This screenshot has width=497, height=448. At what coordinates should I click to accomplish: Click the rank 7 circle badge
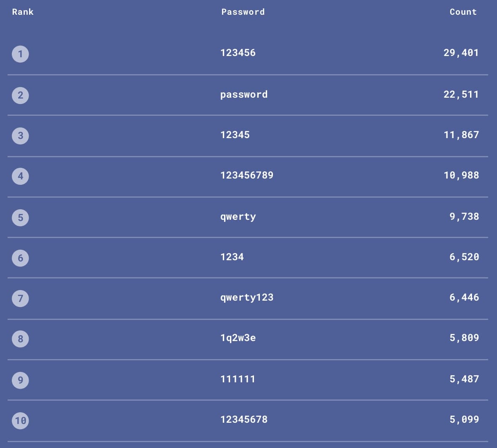20,299
